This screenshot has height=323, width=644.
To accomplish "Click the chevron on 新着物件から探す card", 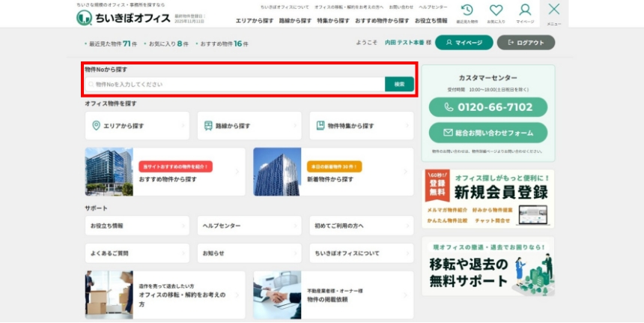I will click(x=405, y=172).
